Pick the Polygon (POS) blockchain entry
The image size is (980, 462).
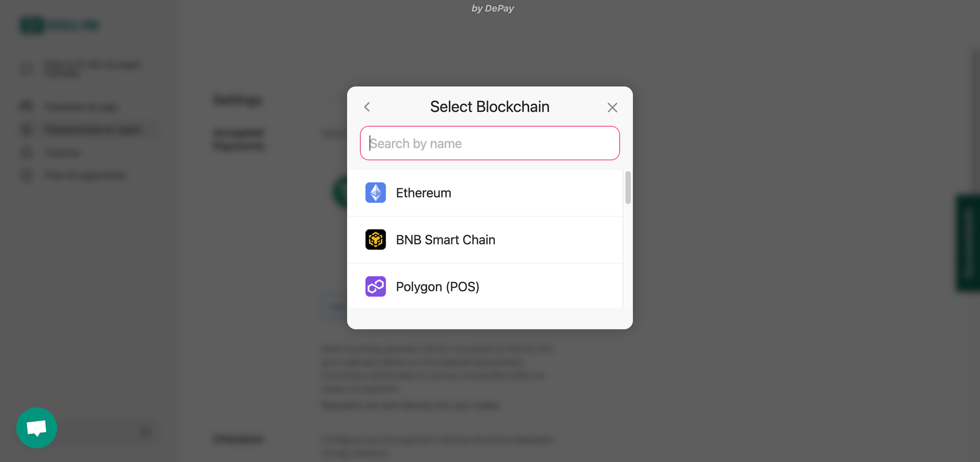(437, 287)
